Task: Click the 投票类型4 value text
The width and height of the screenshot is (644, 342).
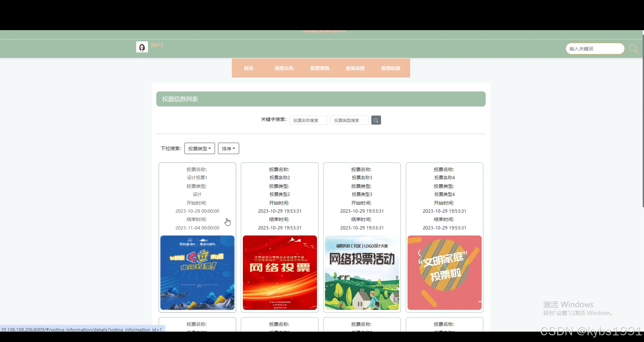Action: (444, 194)
